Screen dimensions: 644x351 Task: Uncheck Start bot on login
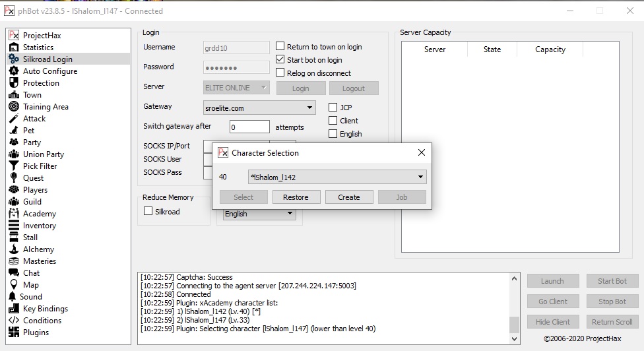coord(280,60)
